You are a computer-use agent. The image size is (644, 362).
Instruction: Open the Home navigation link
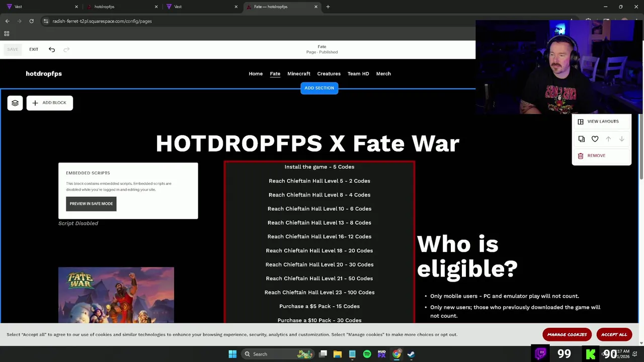pyautogui.click(x=256, y=73)
